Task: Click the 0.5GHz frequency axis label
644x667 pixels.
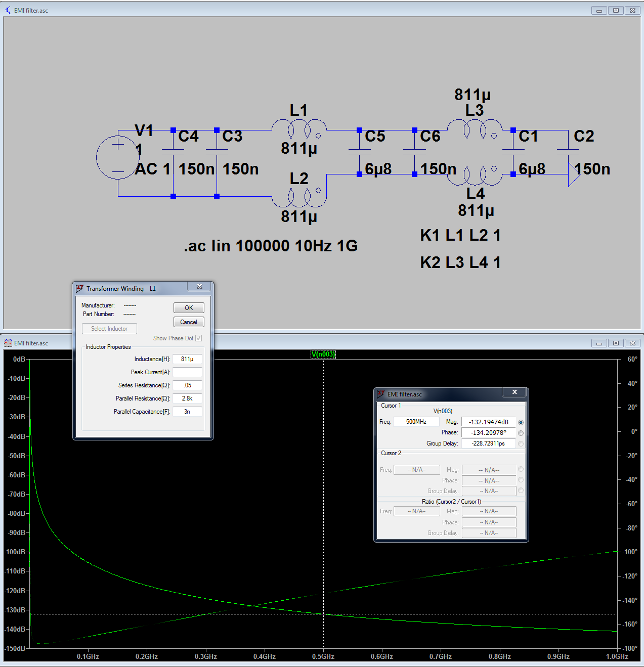Action: pyautogui.click(x=323, y=656)
